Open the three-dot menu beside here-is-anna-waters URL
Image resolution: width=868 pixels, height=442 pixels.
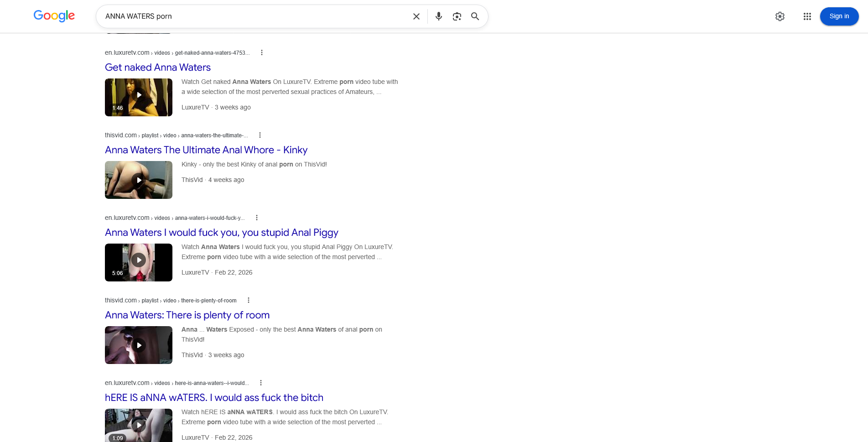(x=261, y=383)
